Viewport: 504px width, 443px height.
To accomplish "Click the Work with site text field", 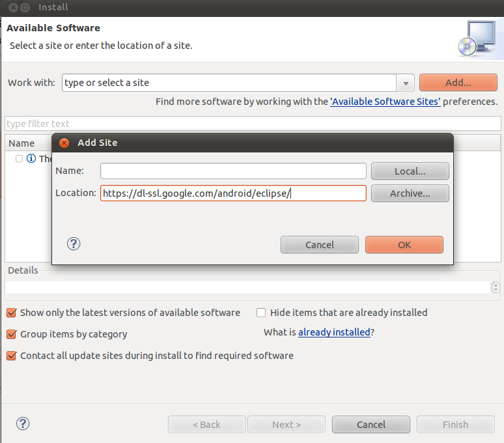I will click(x=229, y=83).
